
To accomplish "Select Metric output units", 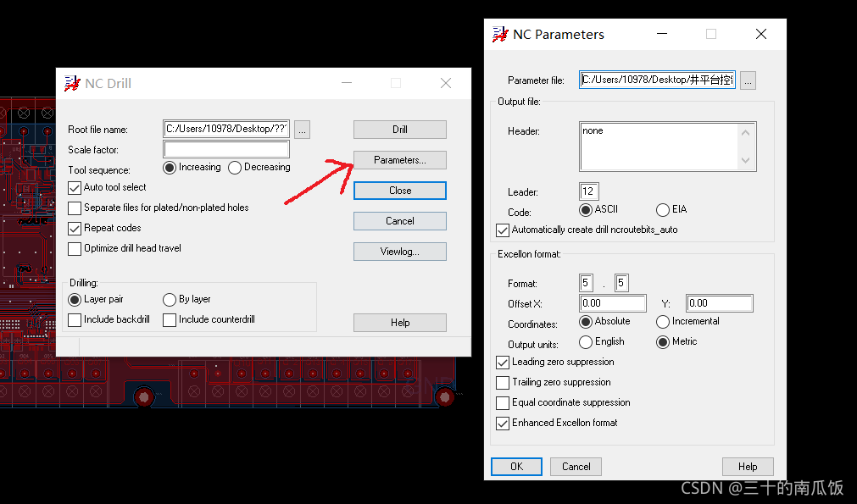I will [x=662, y=342].
